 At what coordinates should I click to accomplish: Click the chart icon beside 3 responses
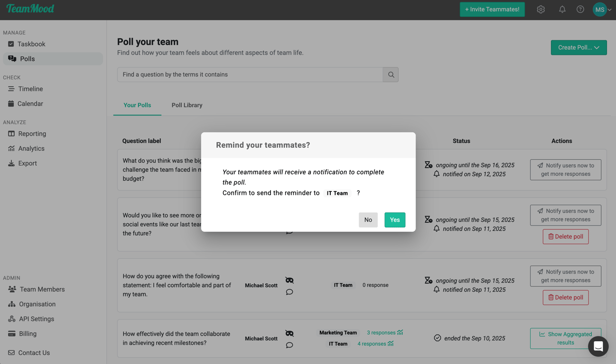[400, 332]
